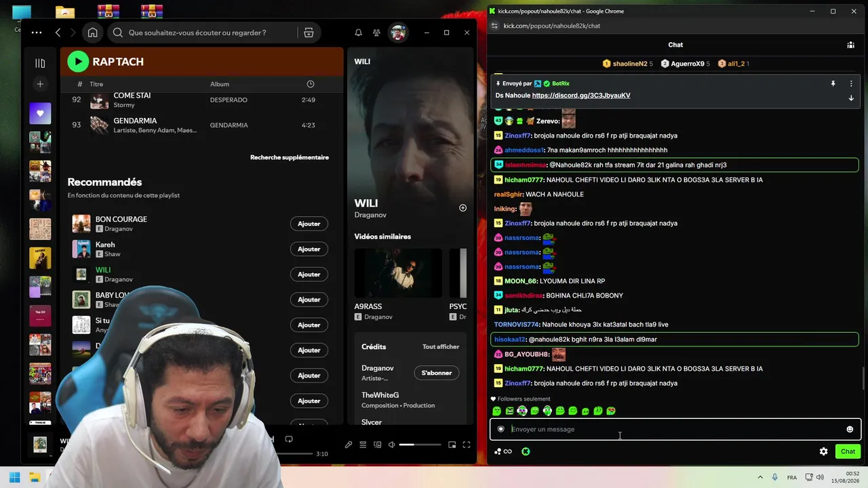Sort tracks by the duration clock icon
Screen dimensions: 868x488
pos(311,84)
